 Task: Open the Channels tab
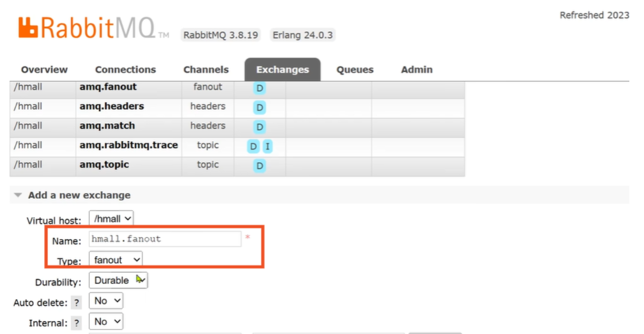[206, 70]
